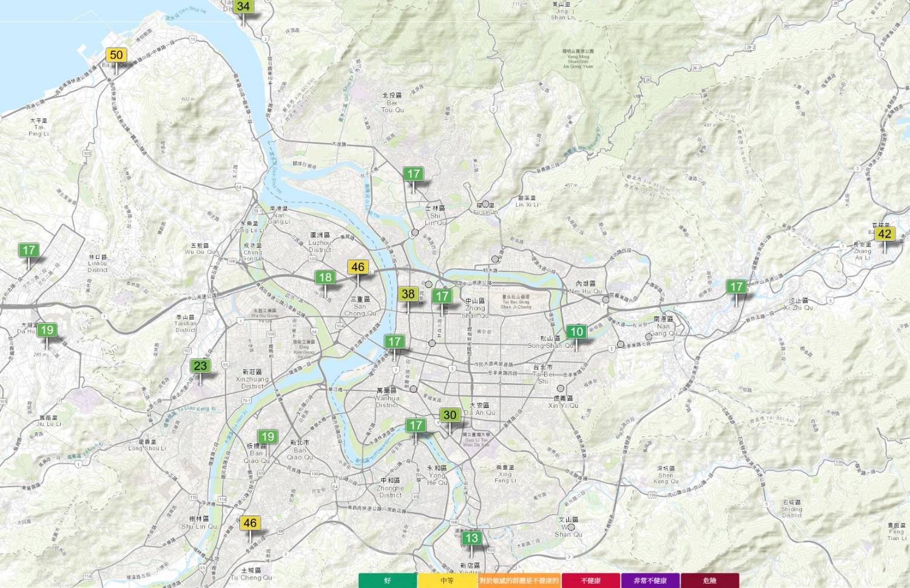Select the gray circle station at Wenshan

571,527
